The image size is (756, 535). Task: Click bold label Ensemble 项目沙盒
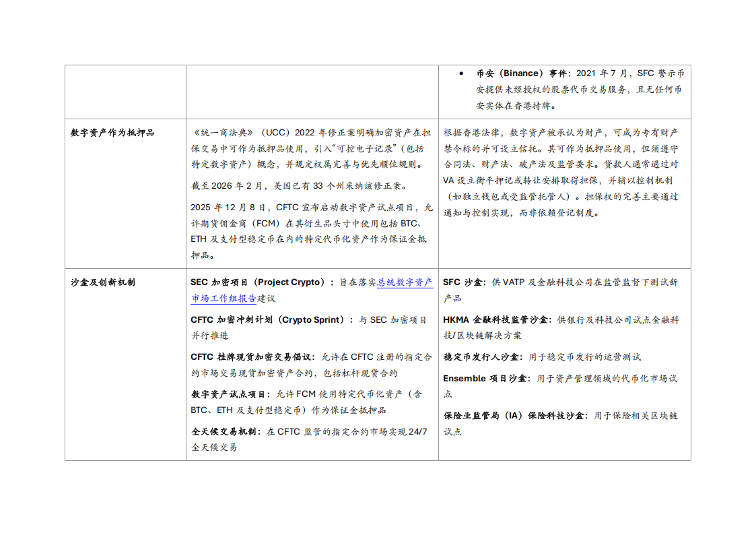[485, 379]
